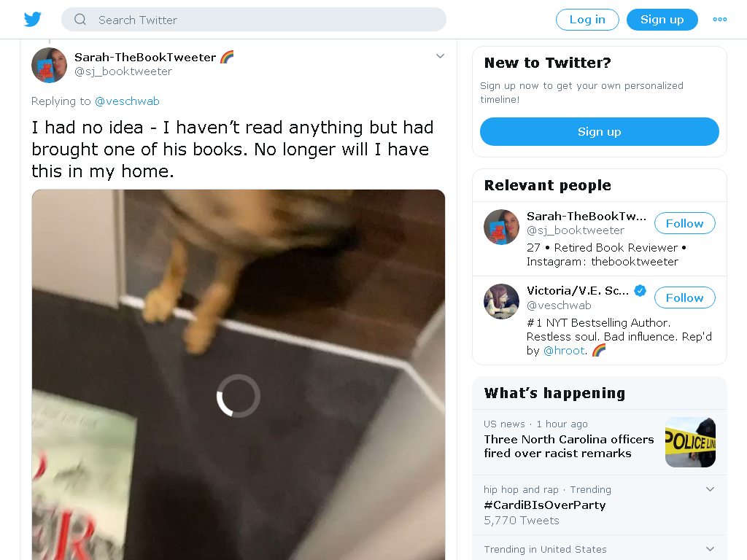The width and height of the screenshot is (747, 560).
Task: Follow @sj_booktweeter
Action: (x=684, y=223)
